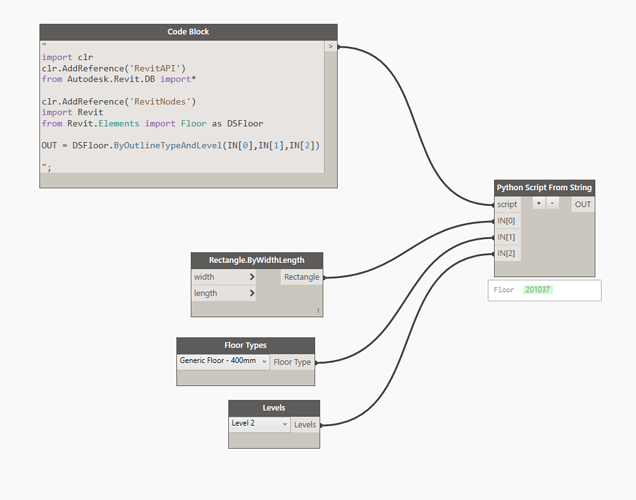Select the Floor Types node header

coord(245,345)
